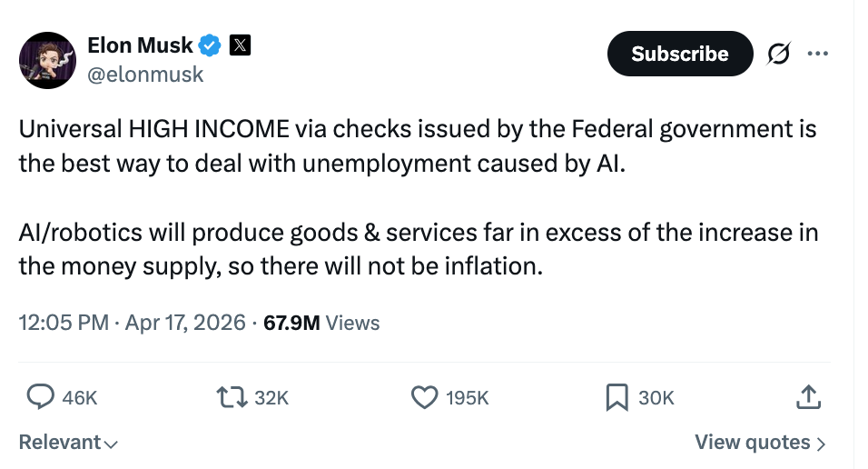Open Elon Musk's profile avatar picture
Image resolution: width=868 pixels, height=469 pixels.
coord(47,60)
